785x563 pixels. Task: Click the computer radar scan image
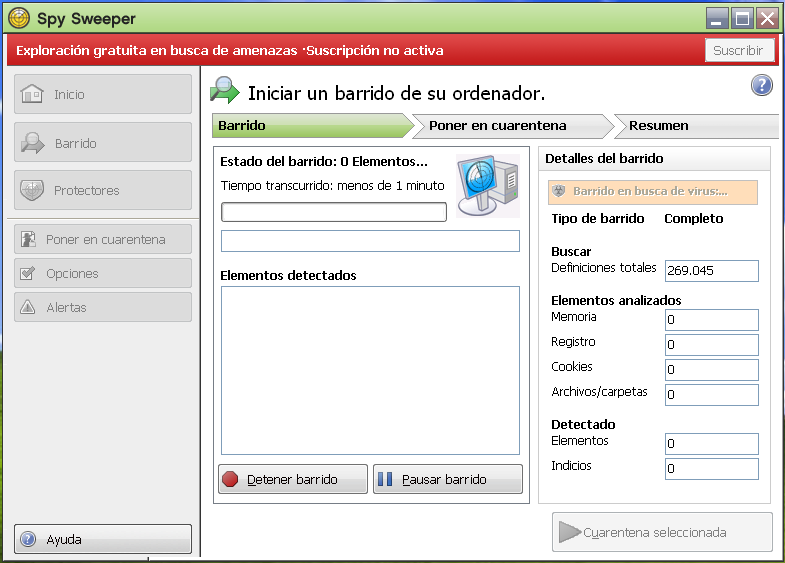pyautogui.click(x=488, y=185)
